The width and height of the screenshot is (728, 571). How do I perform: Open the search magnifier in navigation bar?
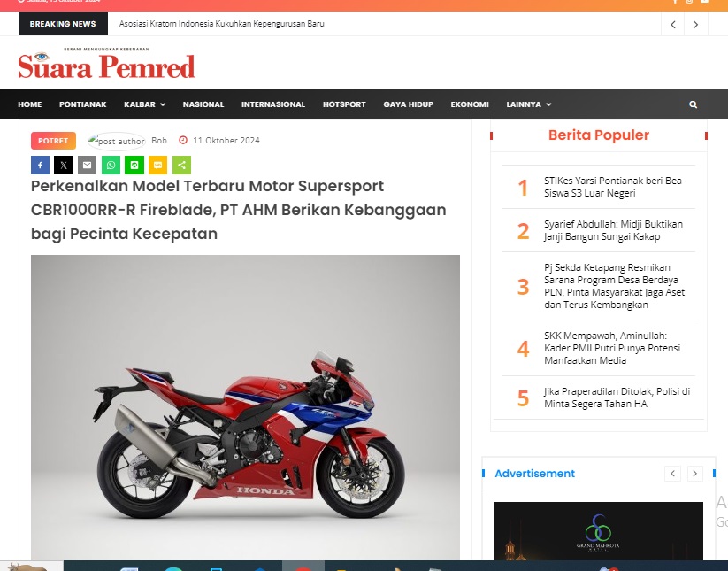pos(693,104)
